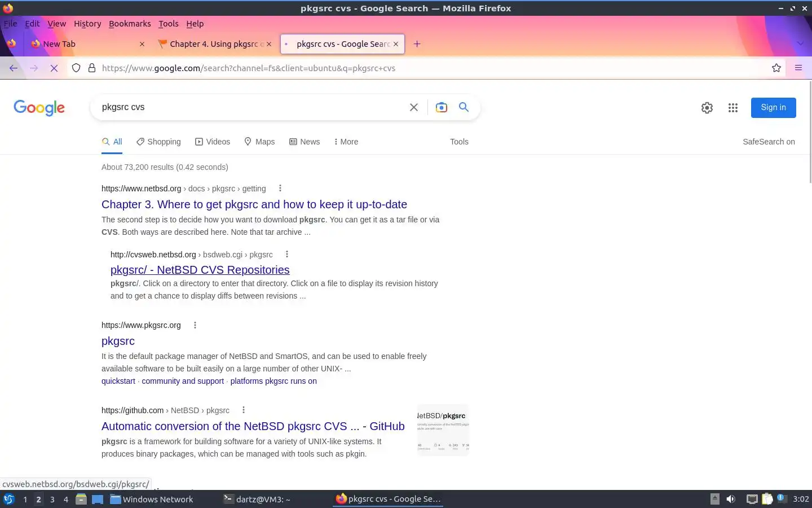Click the Google logo

coord(39,108)
